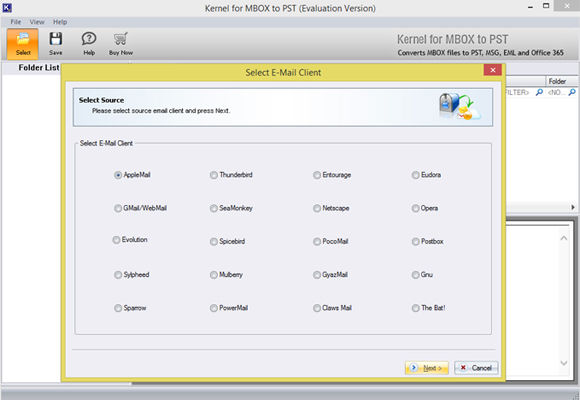Image resolution: width=580 pixels, height=400 pixels.
Task: Click the filter search magnifier icon
Action: tap(539, 92)
